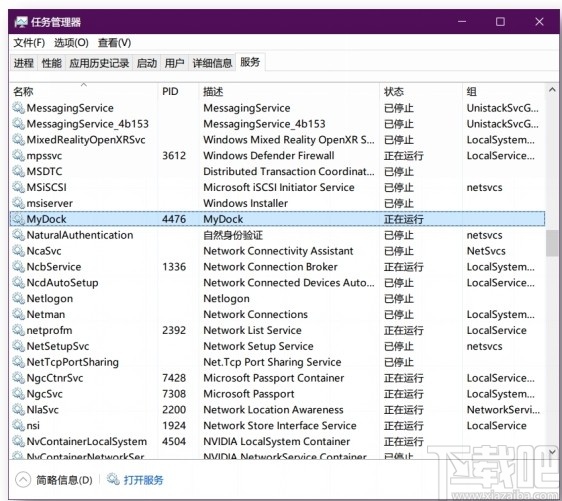Open the 选项(O) menu
This screenshot has height=501, width=562.
[x=71, y=43]
